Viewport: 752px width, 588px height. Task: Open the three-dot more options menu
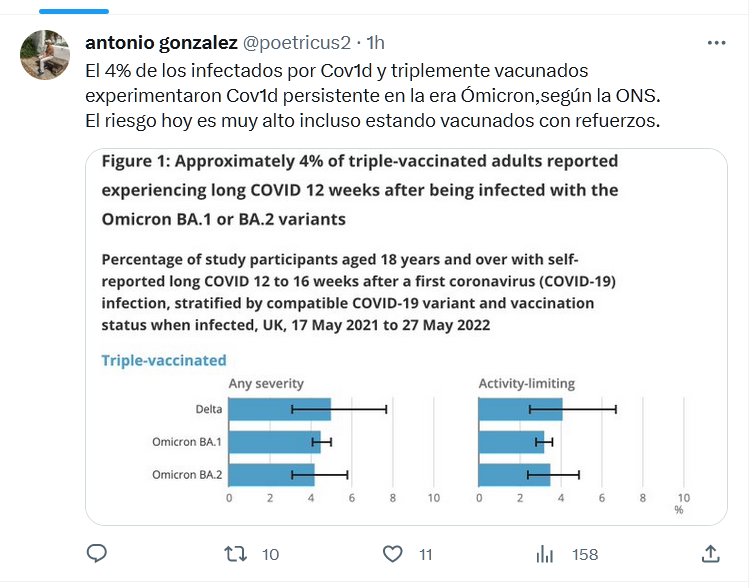[716, 43]
